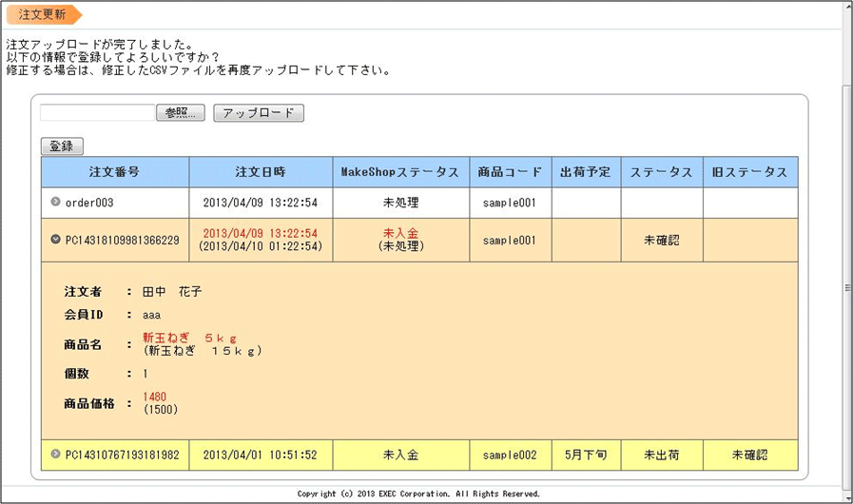Click customer name 田中 花子
The width and height of the screenshot is (853, 504).
pyautogui.click(x=172, y=292)
